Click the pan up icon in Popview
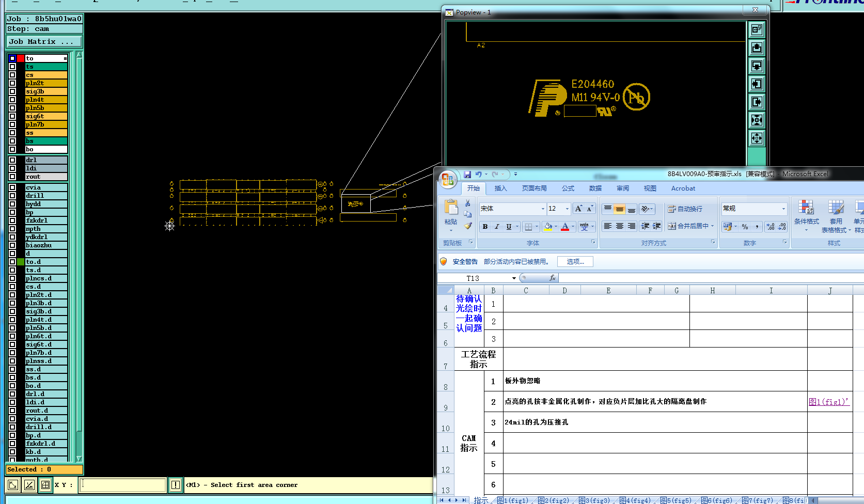Image resolution: width=864 pixels, height=504 pixels. click(757, 48)
